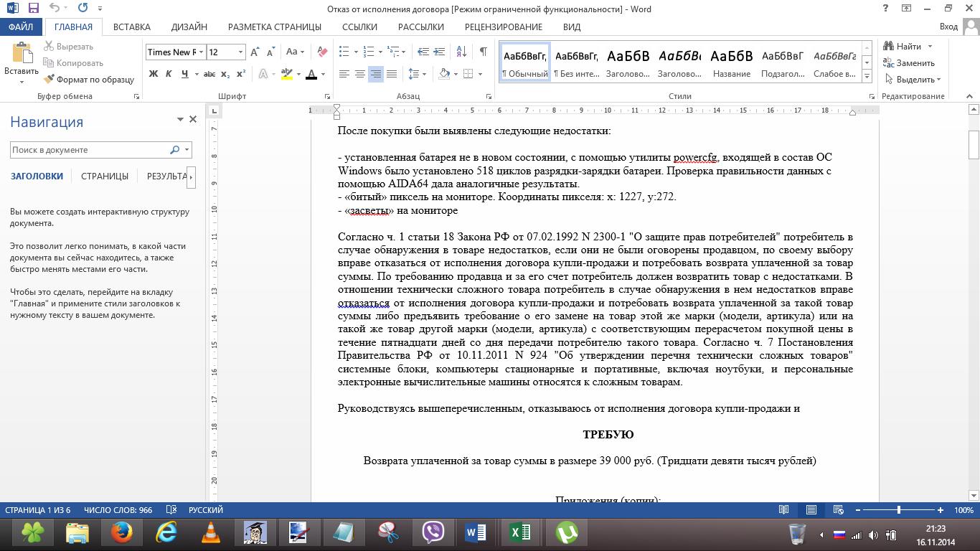Toggle bold formatting (Ж)

153,74
